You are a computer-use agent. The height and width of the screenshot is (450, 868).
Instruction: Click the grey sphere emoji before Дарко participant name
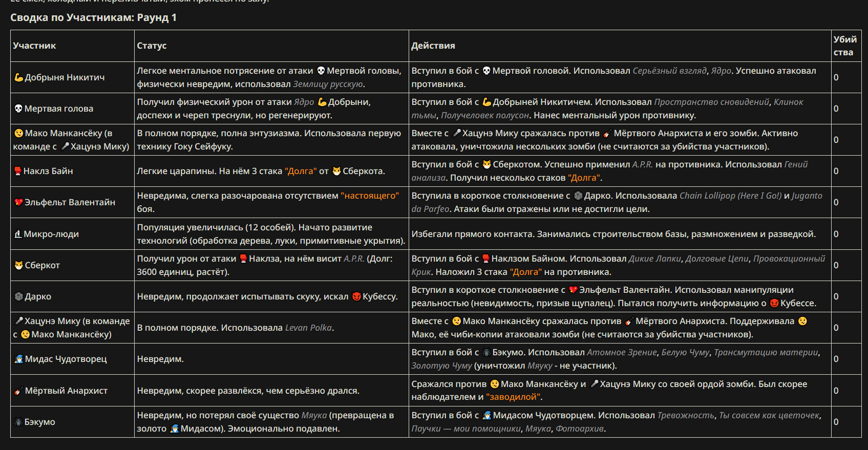19,296
